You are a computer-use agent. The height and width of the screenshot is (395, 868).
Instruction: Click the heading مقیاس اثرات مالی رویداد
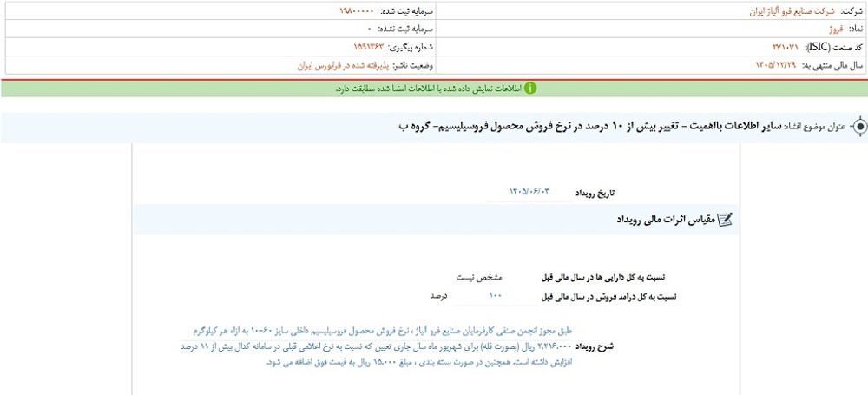[666, 220]
